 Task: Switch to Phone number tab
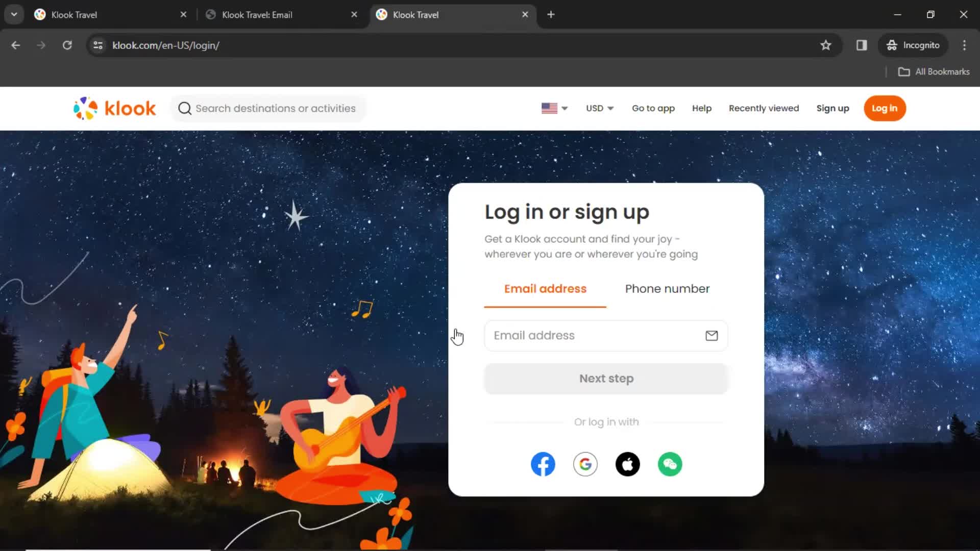[x=667, y=289]
